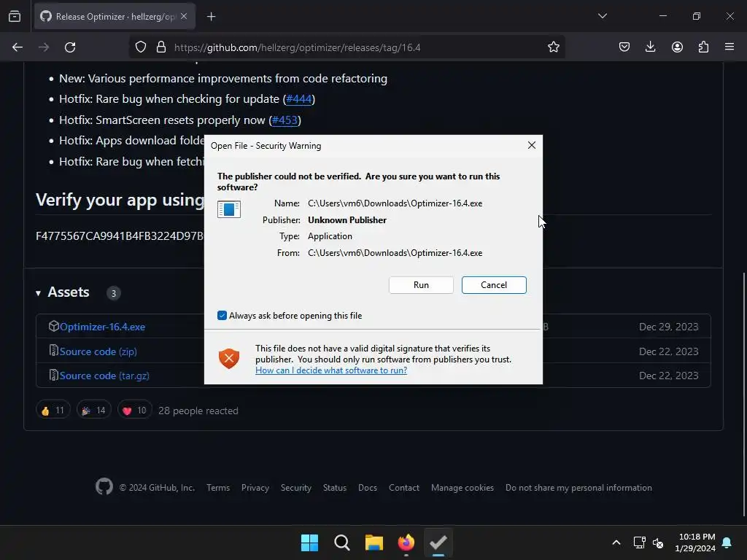Viewport: 747px width, 560px height.
Task: Click Cancel in the security dialog
Action: coord(494,285)
